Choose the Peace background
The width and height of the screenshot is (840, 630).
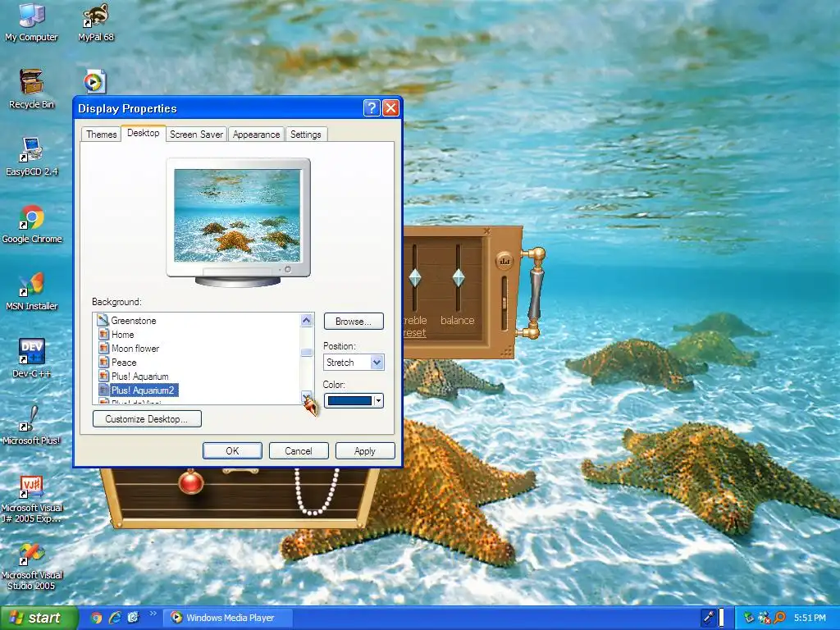124,362
